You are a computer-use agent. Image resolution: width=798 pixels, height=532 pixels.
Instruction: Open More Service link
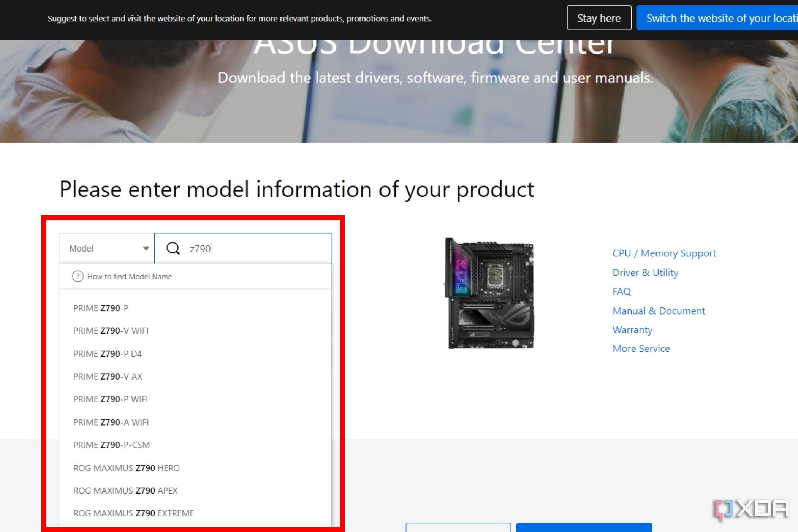click(x=641, y=349)
